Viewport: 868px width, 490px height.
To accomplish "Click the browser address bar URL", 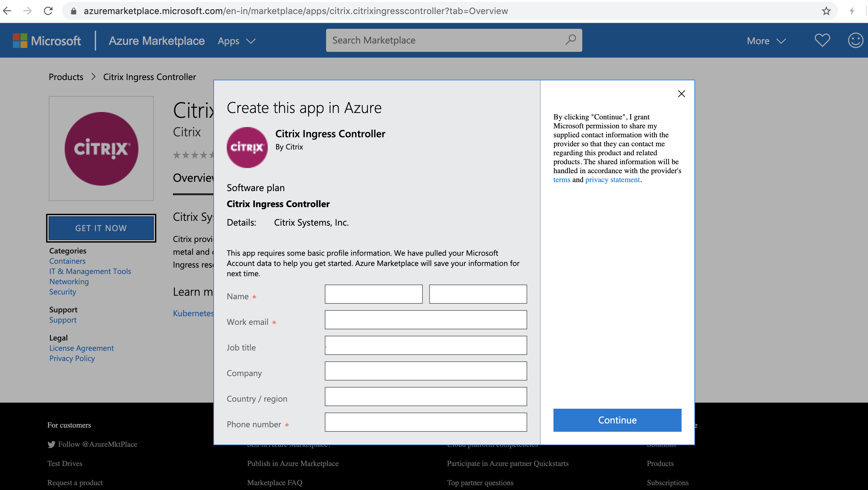I will pos(296,11).
